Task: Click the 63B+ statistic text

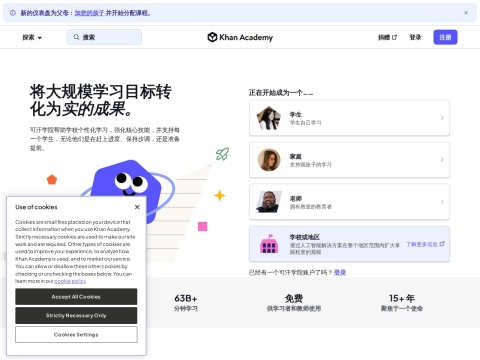Action: [186, 298]
